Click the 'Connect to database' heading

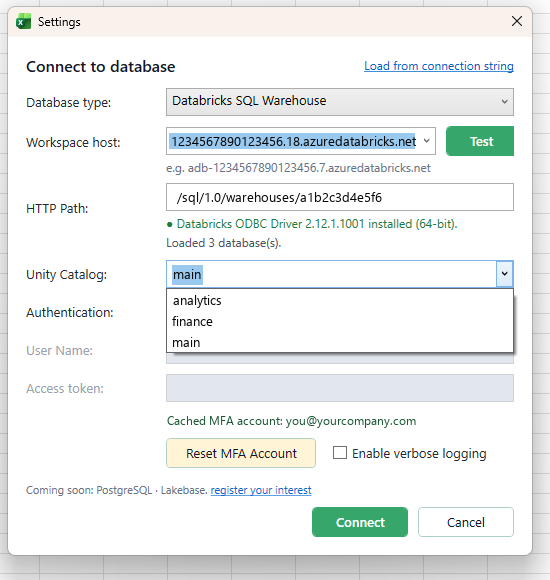(101, 67)
